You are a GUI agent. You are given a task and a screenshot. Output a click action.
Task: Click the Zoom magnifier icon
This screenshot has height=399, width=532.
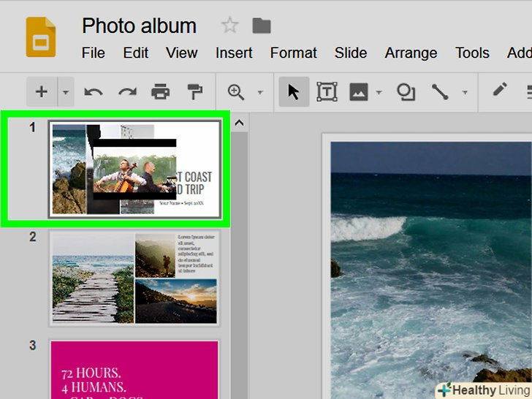click(x=236, y=92)
